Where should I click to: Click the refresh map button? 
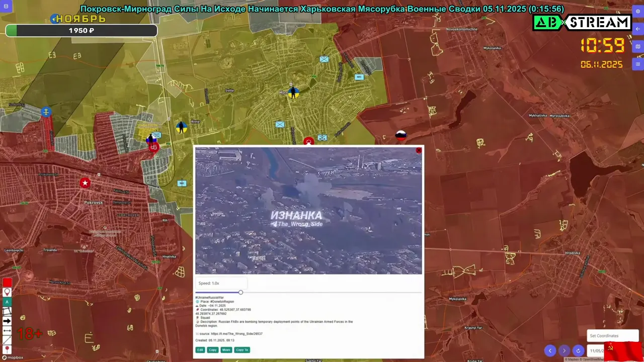(578, 350)
